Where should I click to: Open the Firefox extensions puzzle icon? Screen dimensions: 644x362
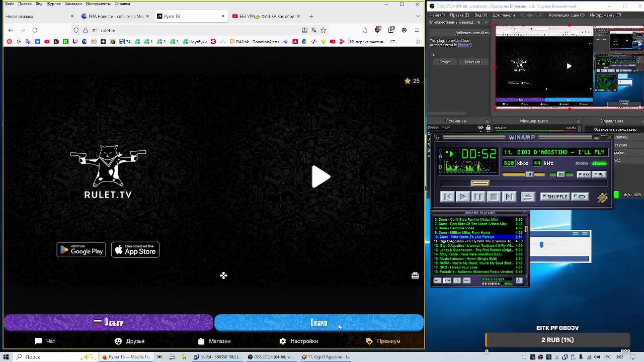coord(365,30)
